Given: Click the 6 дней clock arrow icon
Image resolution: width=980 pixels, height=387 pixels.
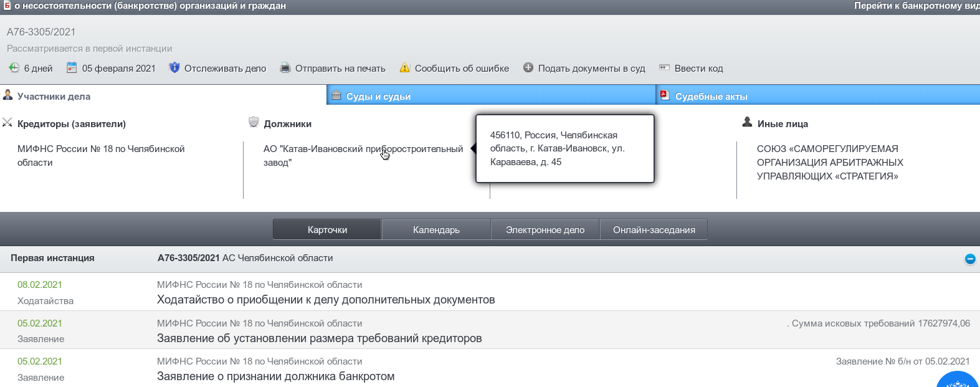Looking at the screenshot, I should [x=14, y=68].
